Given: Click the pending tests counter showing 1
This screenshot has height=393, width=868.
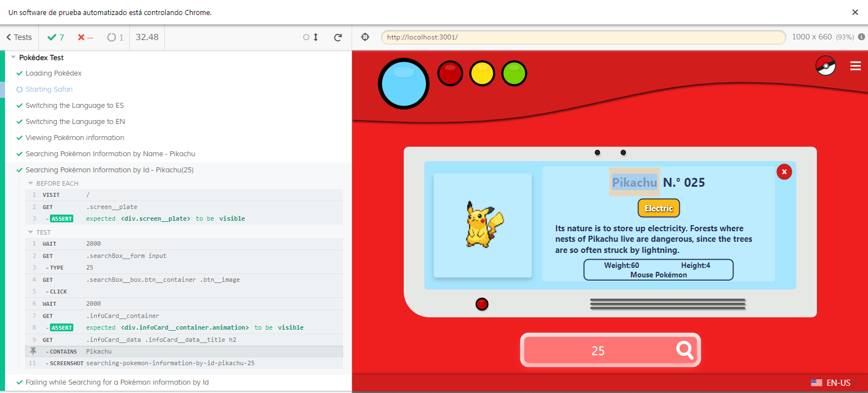Looking at the screenshot, I should (x=116, y=37).
